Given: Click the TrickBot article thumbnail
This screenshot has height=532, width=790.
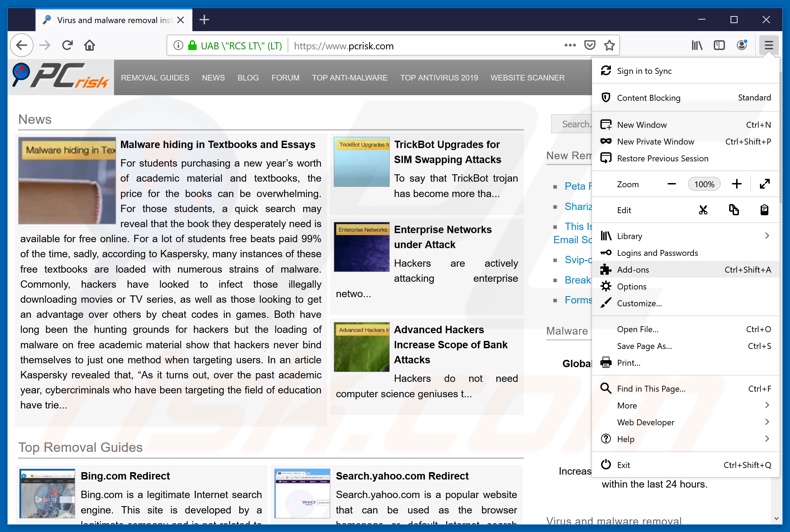Looking at the screenshot, I should [362, 162].
